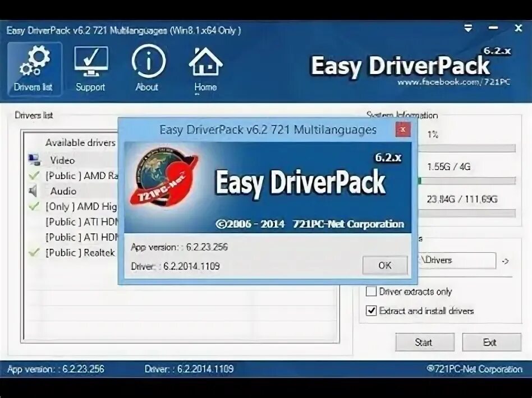532x398 pixels.
Task: Go to the Home house icon
Action: [205, 69]
